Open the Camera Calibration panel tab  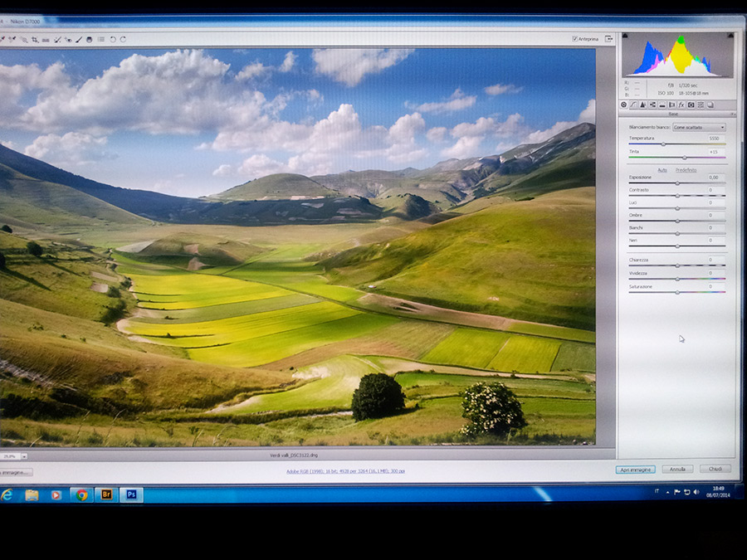click(691, 105)
